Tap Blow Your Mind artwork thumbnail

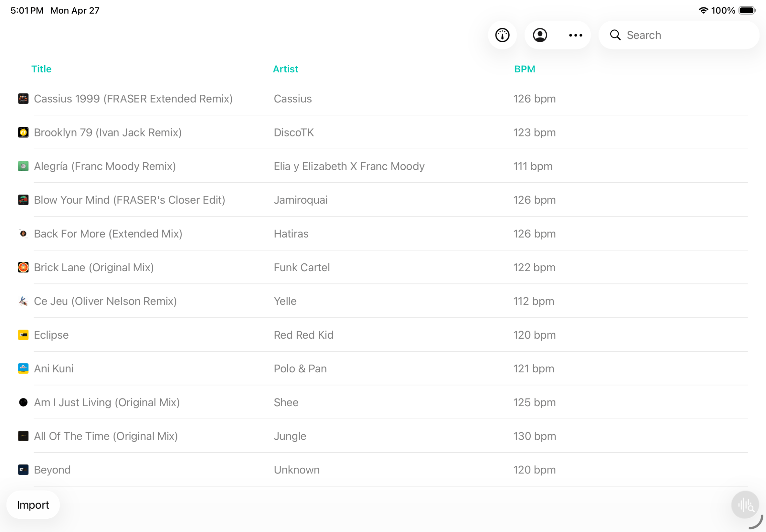[x=23, y=200]
